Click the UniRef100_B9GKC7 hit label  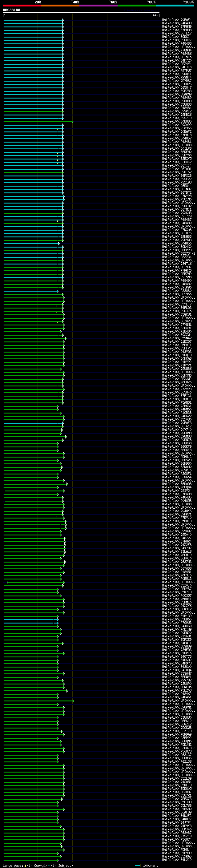(x=177, y=40)
